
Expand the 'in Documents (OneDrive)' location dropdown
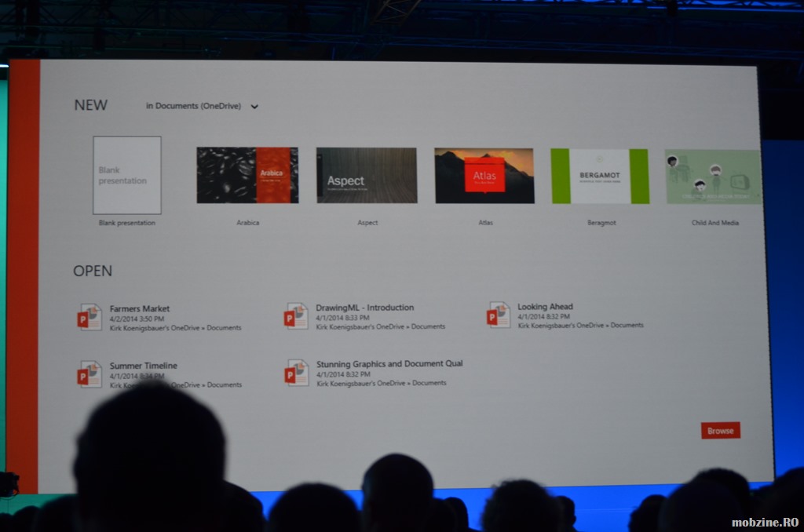pyautogui.click(x=254, y=107)
